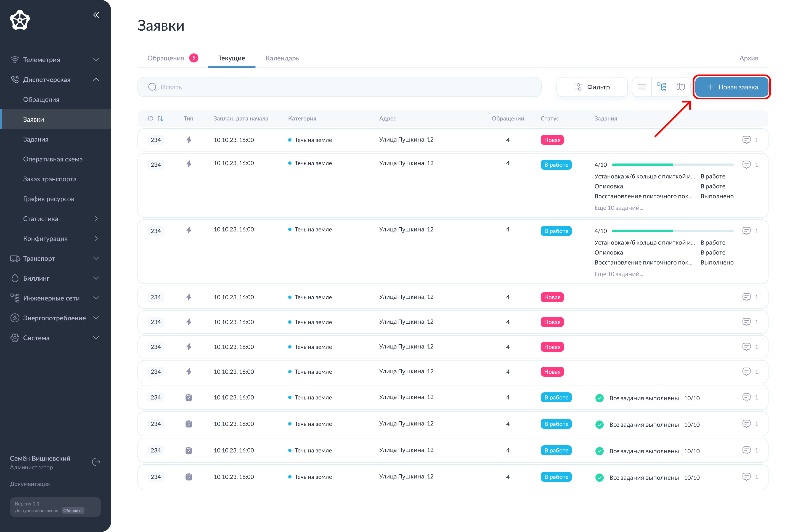Click the 4/10 progress bar in second row
Image resolution: width=795 pixels, height=532 pixels.
(672, 165)
